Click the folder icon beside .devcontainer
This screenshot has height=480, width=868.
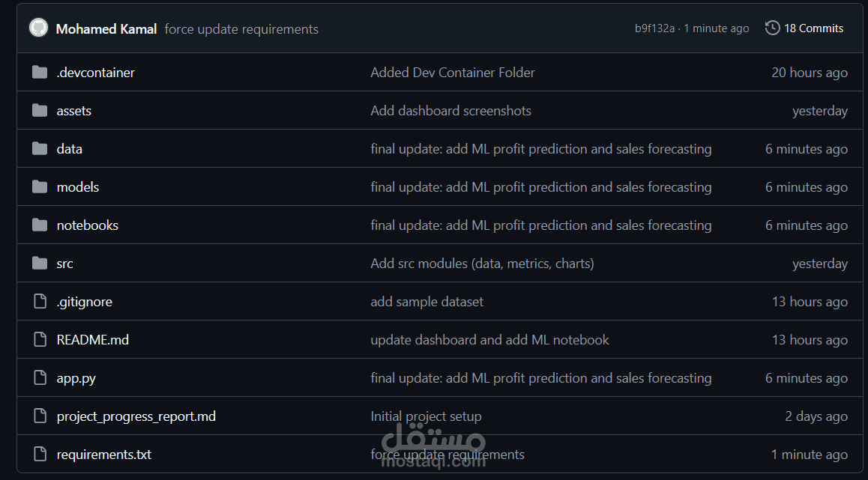point(40,73)
